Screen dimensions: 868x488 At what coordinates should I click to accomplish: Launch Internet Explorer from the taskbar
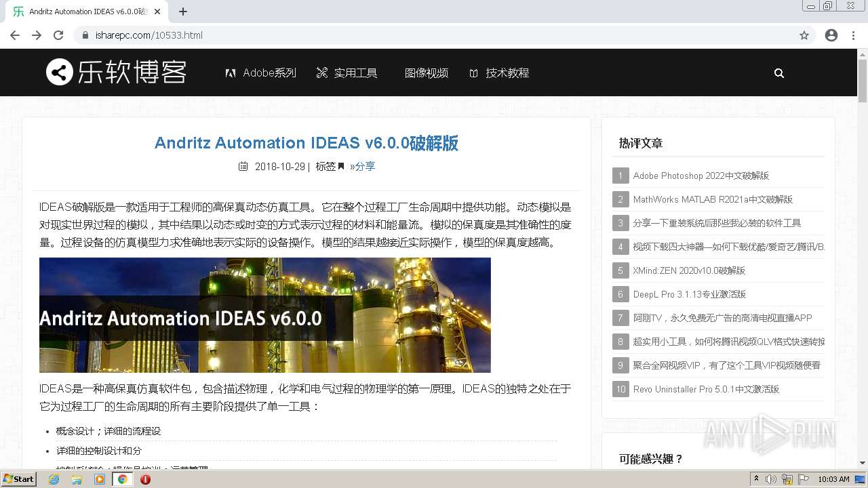tap(54, 479)
